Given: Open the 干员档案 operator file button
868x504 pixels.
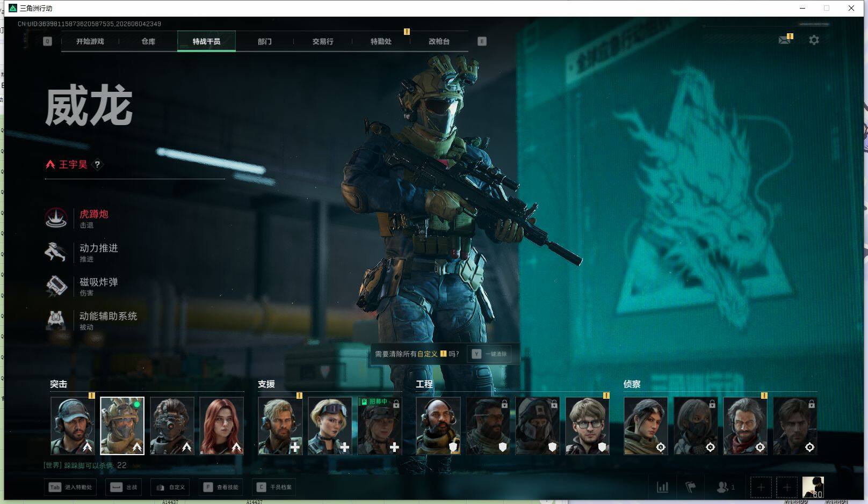Looking at the screenshot, I should 274,487.
